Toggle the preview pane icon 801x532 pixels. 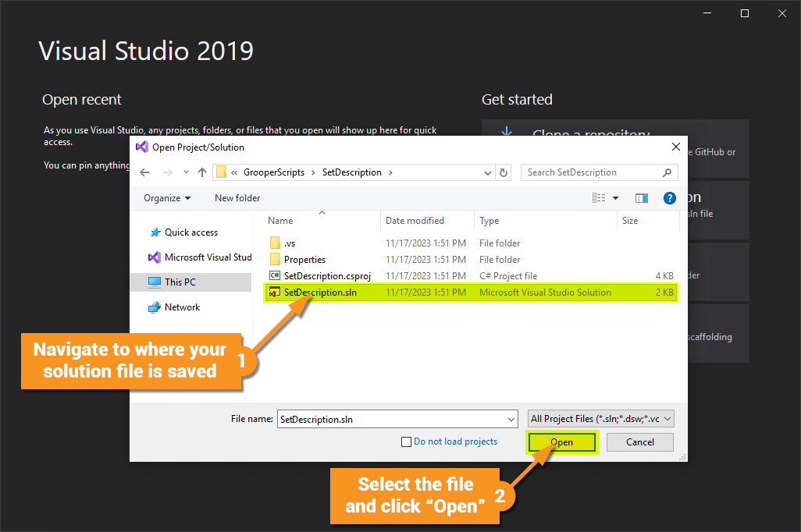(642, 198)
